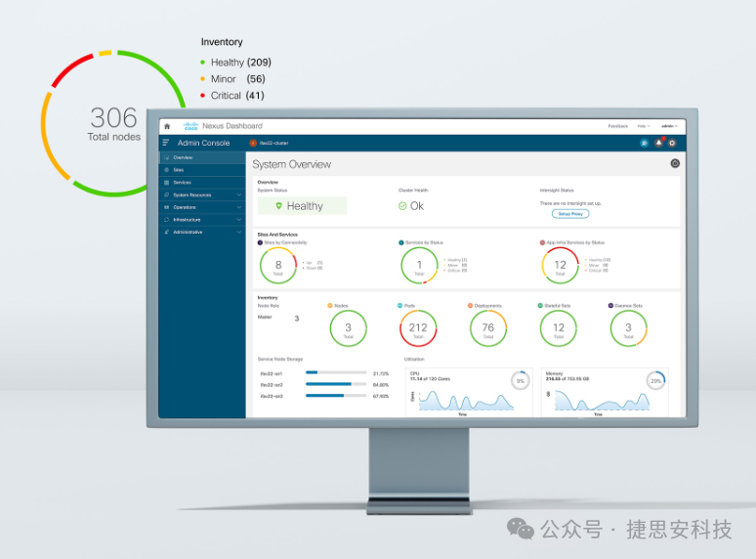756x559 pixels.
Task: Open the notifications bell icon
Action: [658, 143]
